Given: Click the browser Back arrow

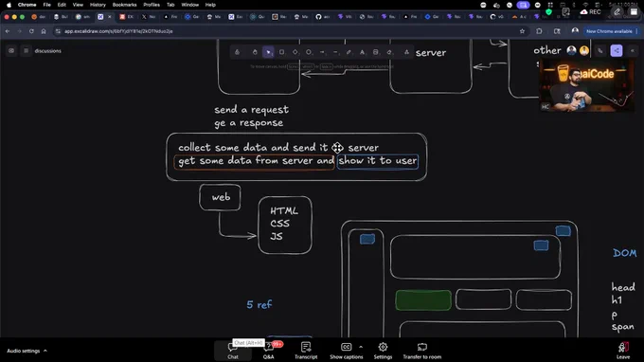Looking at the screenshot, I should [8, 31].
